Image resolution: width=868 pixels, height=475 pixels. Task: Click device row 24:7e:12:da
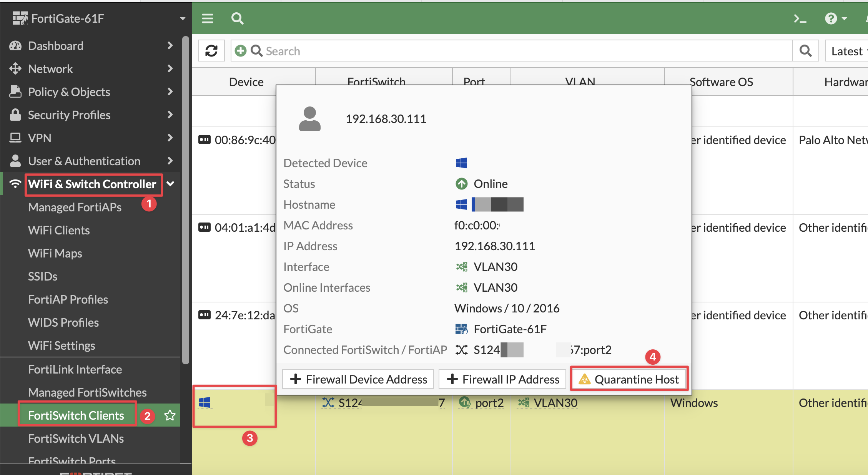(237, 315)
